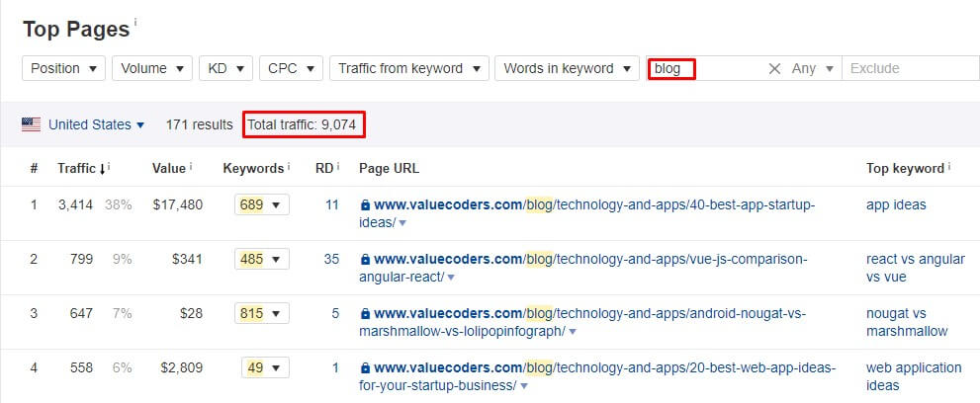Click the info icon beside Keywords header

(289, 166)
